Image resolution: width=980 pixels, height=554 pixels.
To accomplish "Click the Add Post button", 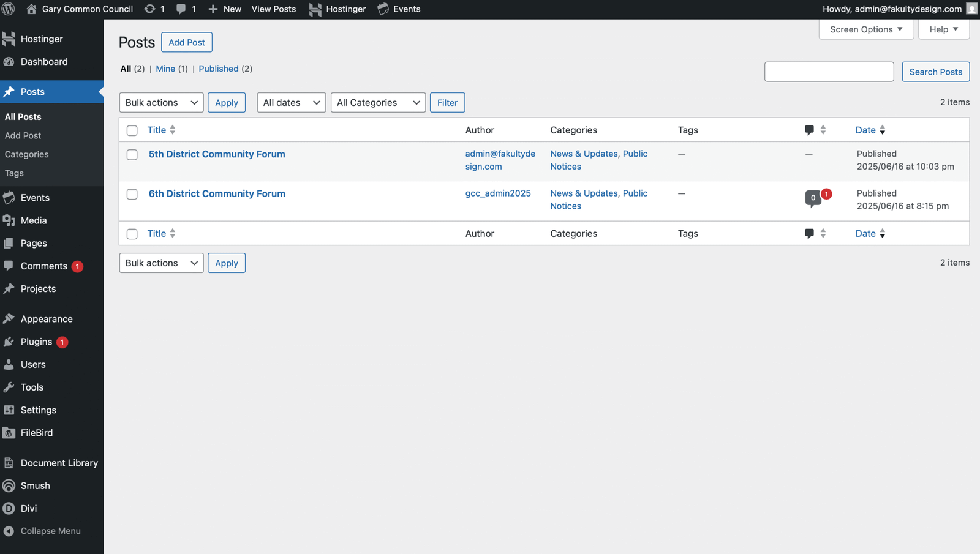I will [x=187, y=42].
